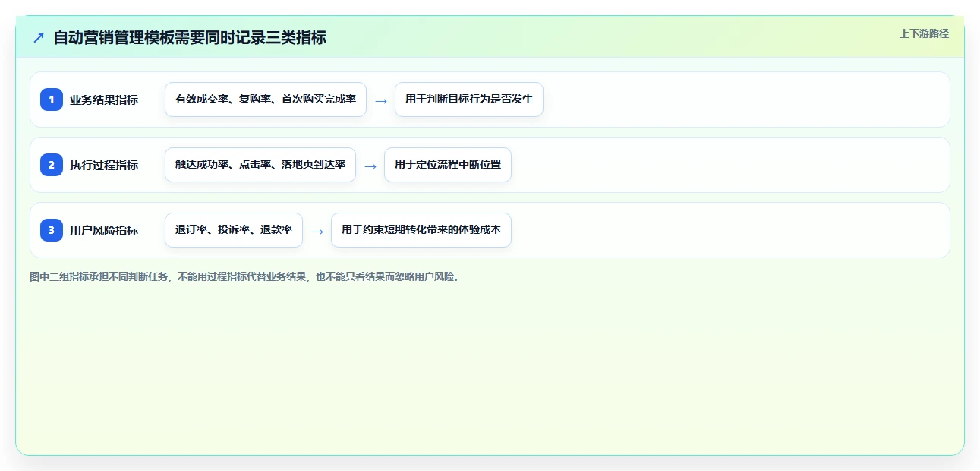Click the 上下游路径 label in the header
The image size is (980, 471).
[924, 33]
